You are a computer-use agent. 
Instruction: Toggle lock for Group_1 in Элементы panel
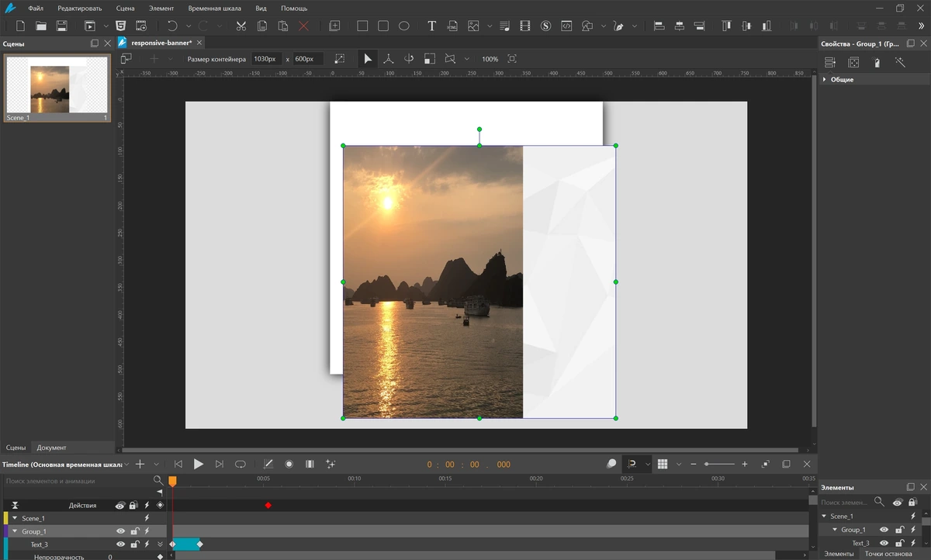tap(898, 530)
